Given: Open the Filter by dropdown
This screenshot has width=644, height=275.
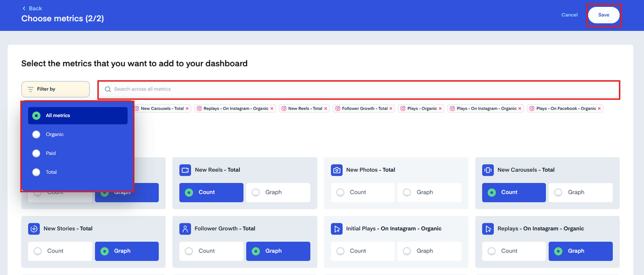Looking at the screenshot, I should pyautogui.click(x=56, y=89).
